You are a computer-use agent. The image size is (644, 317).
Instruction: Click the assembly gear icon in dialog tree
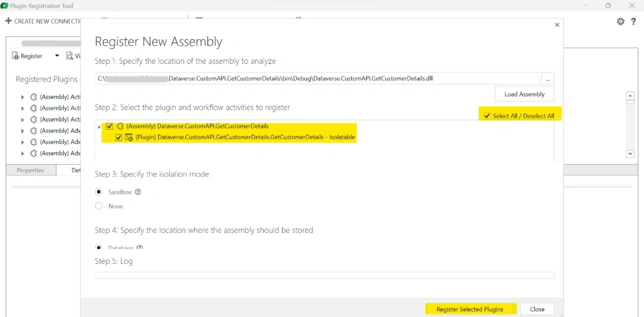pos(120,127)
